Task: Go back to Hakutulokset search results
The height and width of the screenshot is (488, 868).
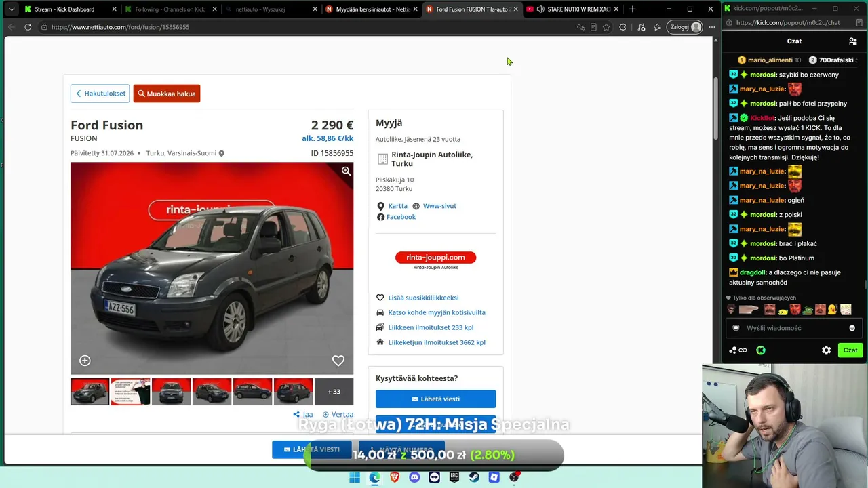Action: point(100,94)
